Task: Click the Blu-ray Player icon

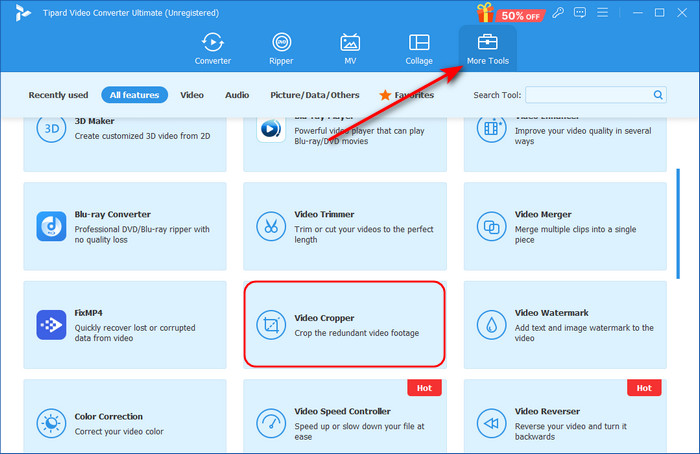Action: pos(271,129)
